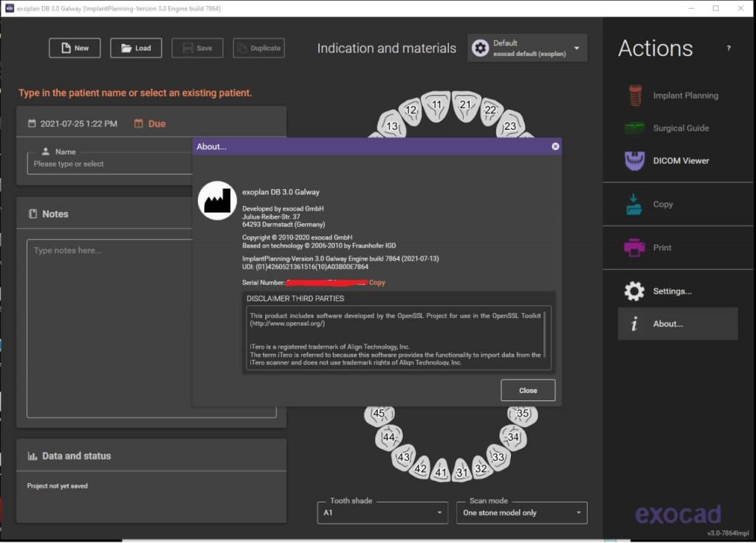Click the Implant Planning icon

pyautogui.click(x=634, y=95)
